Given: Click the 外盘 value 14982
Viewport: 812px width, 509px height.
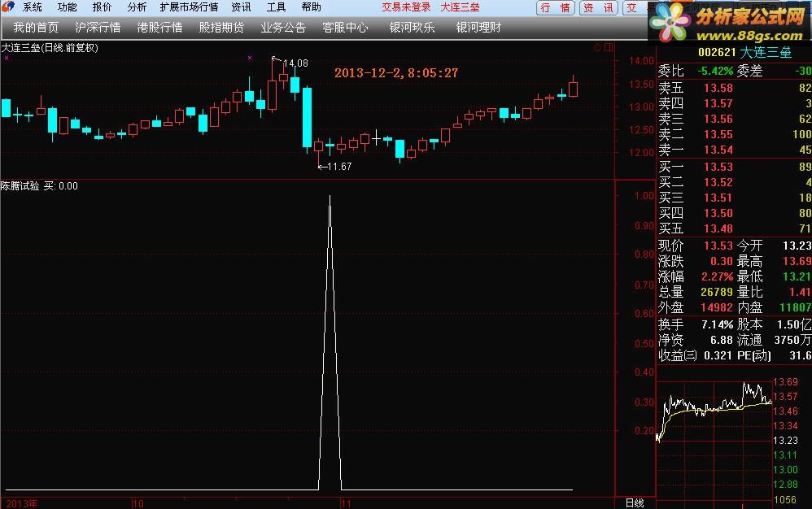Looking at the screenshot, I should point(717,308).
